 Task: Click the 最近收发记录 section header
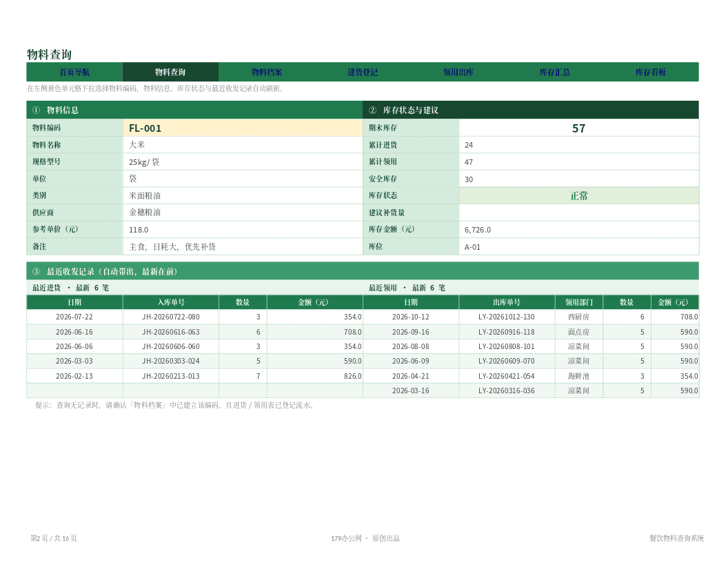363,271
